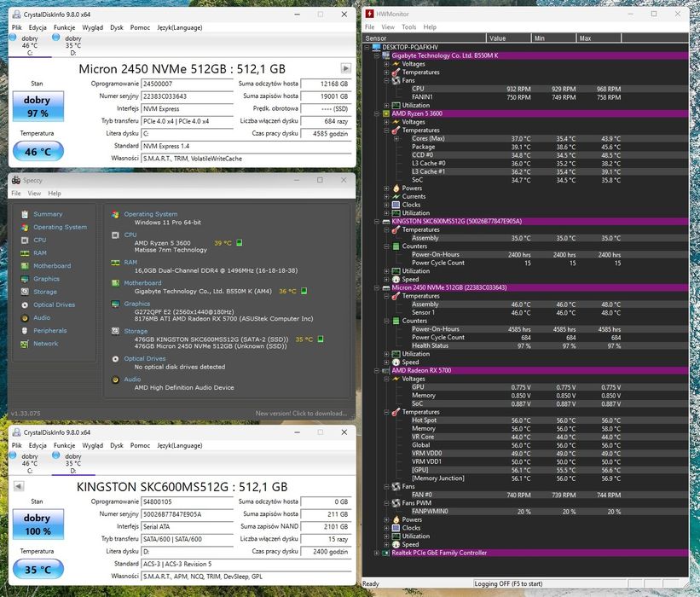Click the 46 °C temperature button for Micron disk
This screenshot has width=700, height=597.
point(38,151)
